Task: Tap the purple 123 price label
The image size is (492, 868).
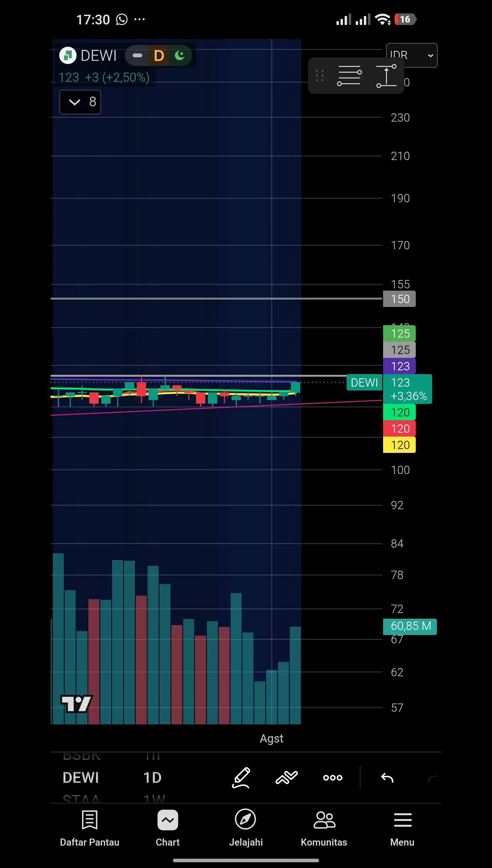Action: pos(399,366)
